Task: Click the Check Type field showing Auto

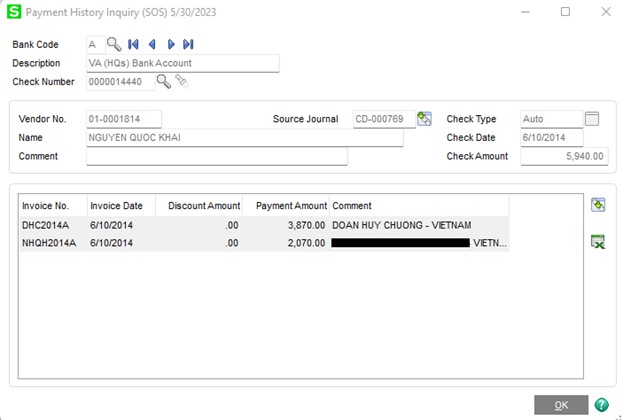Action: (552, 119)
